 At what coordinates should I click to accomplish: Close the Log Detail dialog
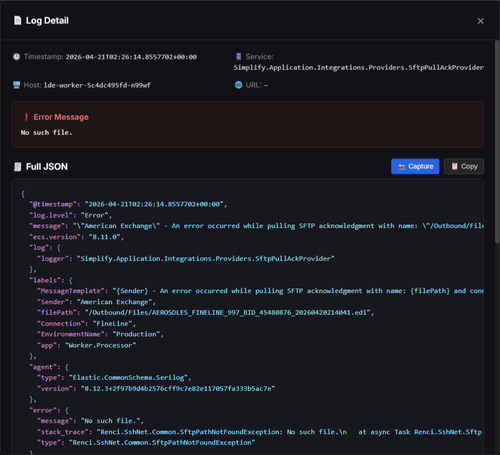pos(480,21)
